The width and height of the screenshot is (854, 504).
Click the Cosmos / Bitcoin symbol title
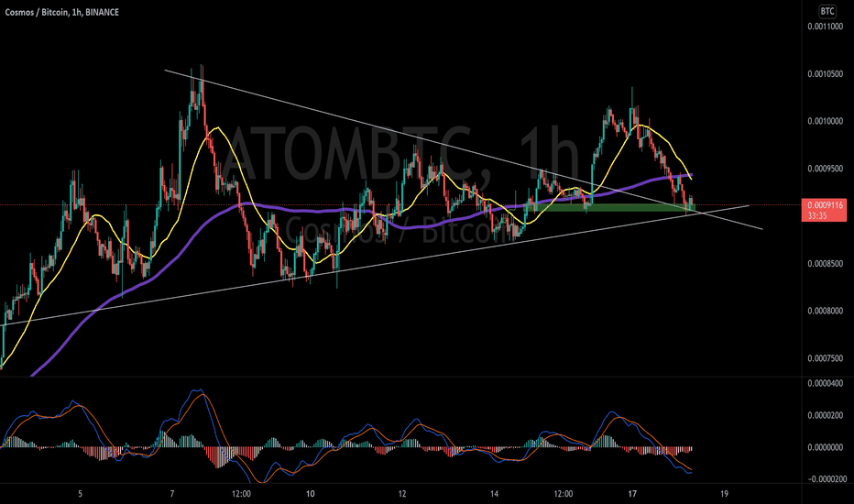coord(61,12)
